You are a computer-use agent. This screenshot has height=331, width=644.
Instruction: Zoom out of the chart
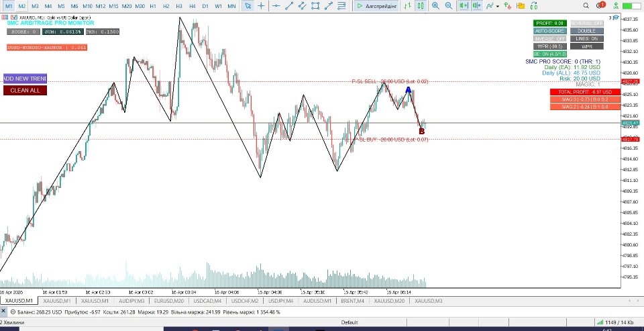click(449, 6)
